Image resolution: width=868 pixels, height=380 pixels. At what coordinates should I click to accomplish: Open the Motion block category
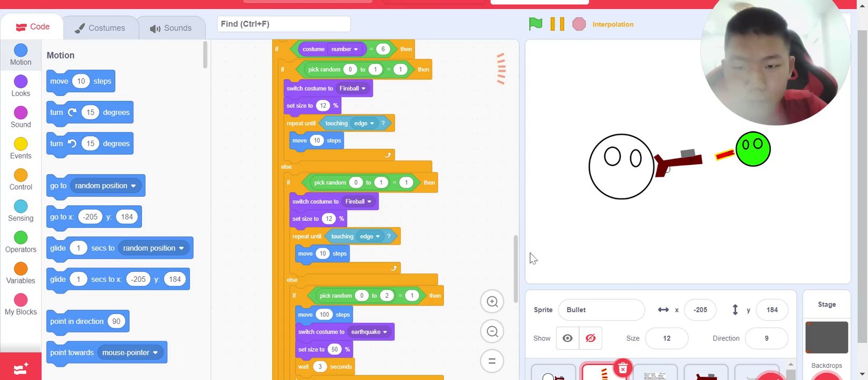tap(21, 55)
